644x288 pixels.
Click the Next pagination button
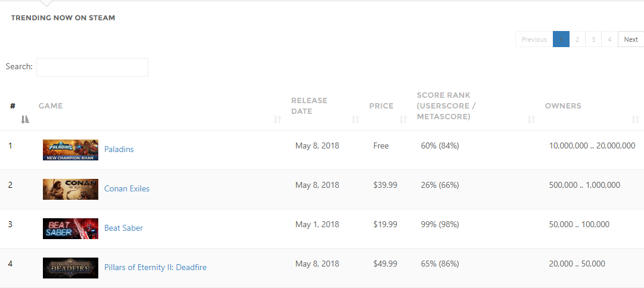click(x=631, y=39)
